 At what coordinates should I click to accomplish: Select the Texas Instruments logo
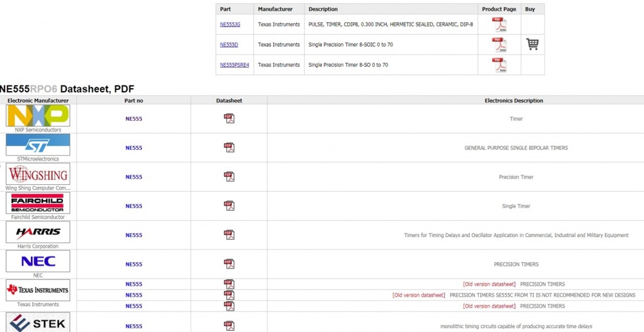click(x=38, y=290)
